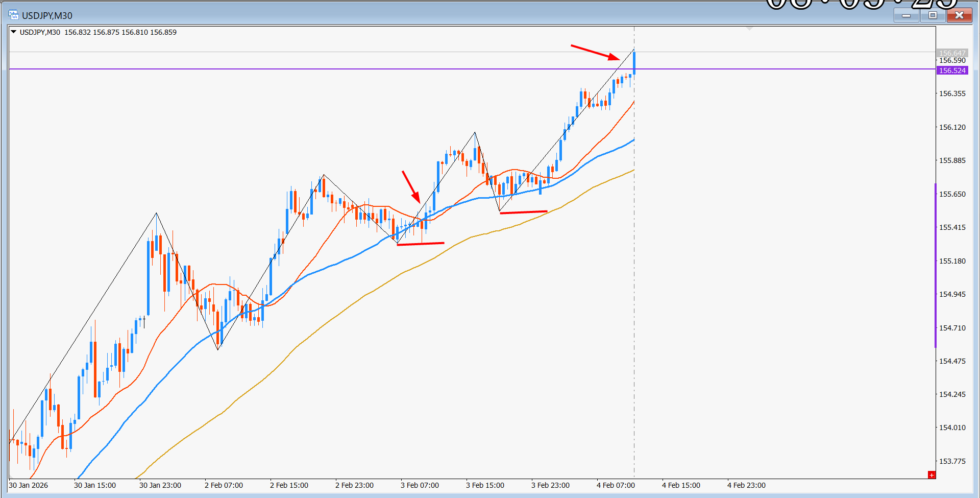
Task: Click the latest tall blue candle near 156.6
Action: click(x=634, y=62)
